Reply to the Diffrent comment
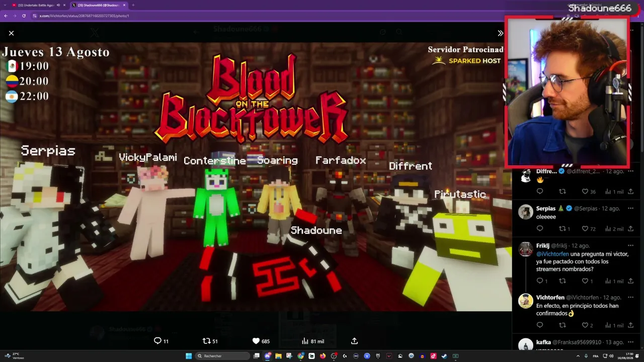This screenshot has height=362, width=644. click(x=540, y=192)
